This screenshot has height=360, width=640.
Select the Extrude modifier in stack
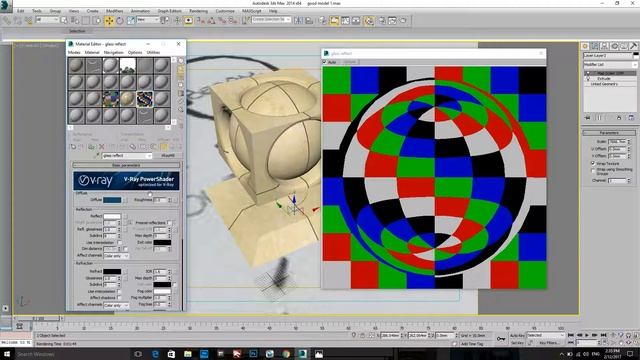(x=604, y=78)
